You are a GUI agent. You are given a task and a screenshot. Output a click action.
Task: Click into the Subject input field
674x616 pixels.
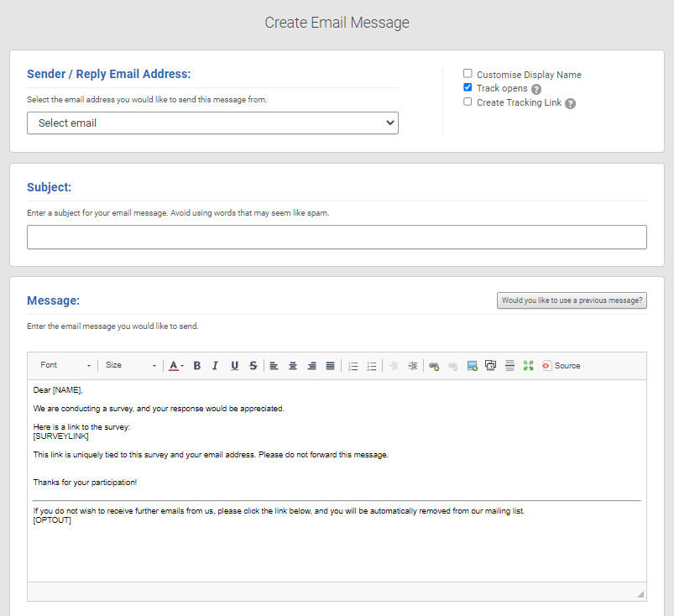337,238
